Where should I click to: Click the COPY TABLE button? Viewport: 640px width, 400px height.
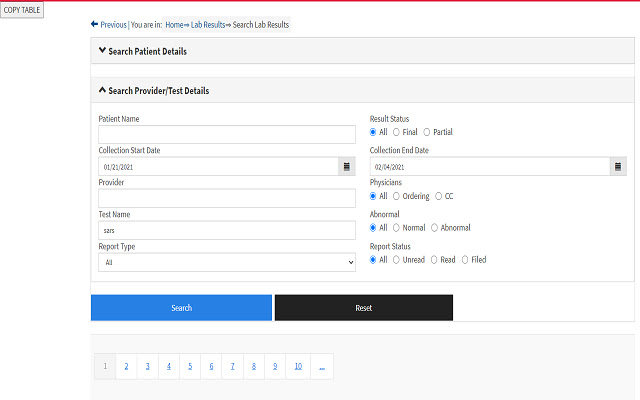click(22, 10)
